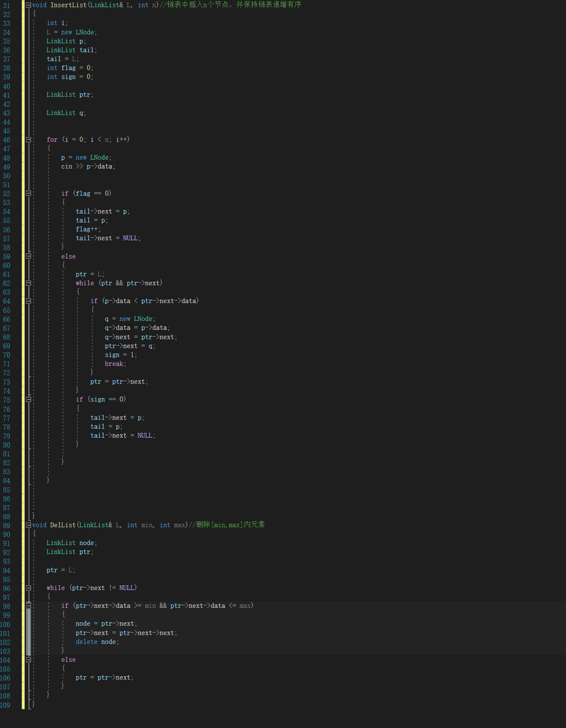The width and height of the screenshot is (566, 728).
Task: Click 'tail = p;' on line 55
Action: [92, 220]
